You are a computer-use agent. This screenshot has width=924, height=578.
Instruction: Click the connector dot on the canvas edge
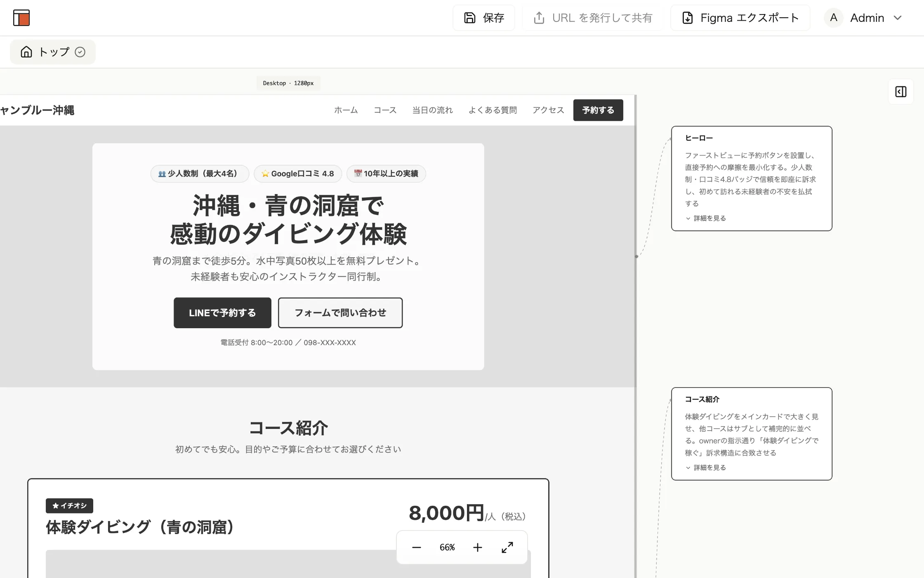click(636, 256)
